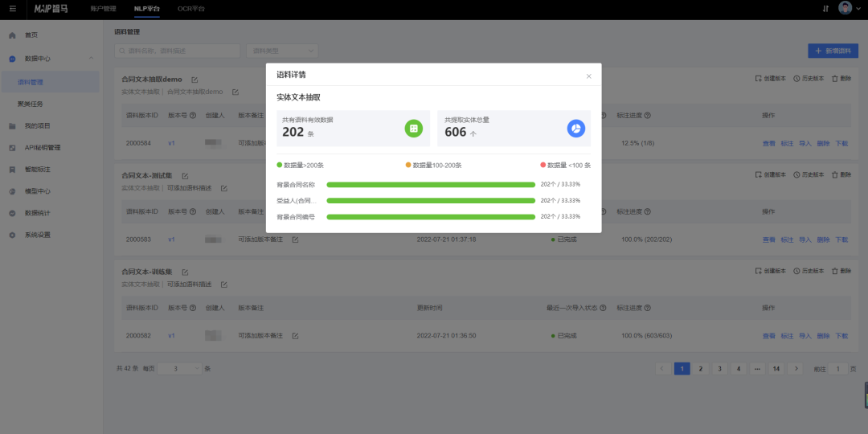This screenshot has width=868, height=434.
Task: Click 标注 link for version 2000582
Action: [x=787, y=336]
